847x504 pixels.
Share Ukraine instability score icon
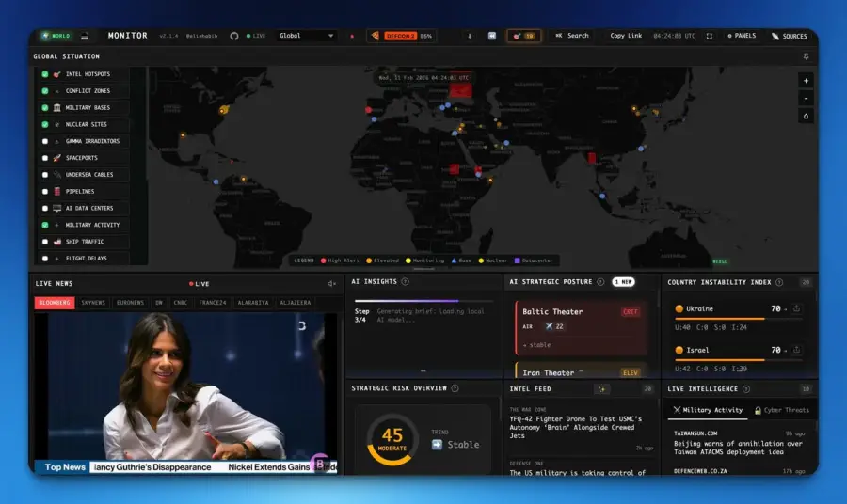[x=796, y=308]
